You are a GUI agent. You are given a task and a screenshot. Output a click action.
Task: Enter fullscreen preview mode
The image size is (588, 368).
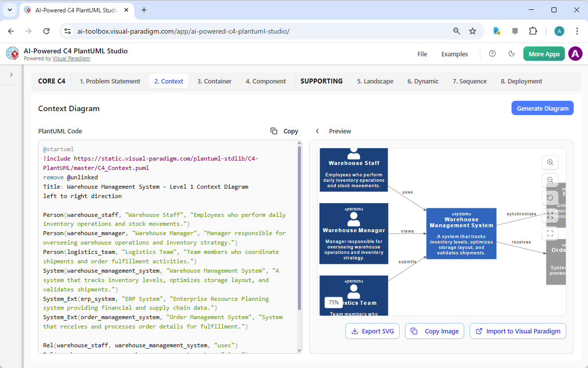pyautogui.click(x=550, y=233)
